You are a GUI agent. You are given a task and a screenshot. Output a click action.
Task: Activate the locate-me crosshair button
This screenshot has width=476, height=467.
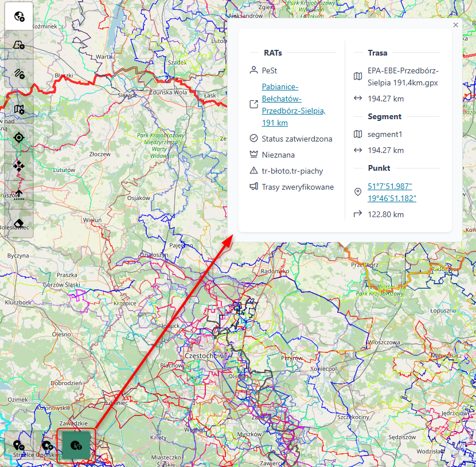pos(19,137)
